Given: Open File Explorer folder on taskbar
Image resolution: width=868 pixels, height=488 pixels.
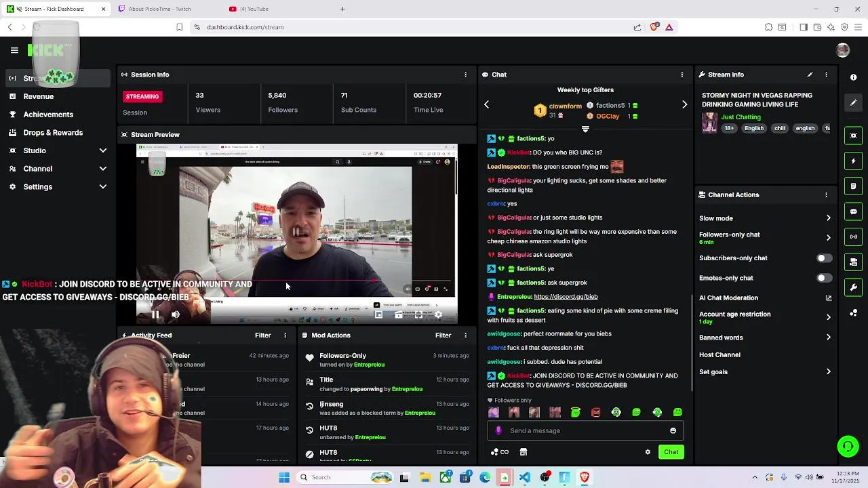Looking at the screenshot, I should tap(425, 477).
